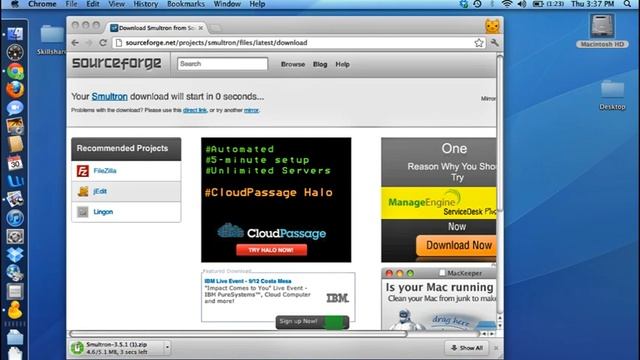The width and height of the screenshot is (640, 360).
Task: Click the cat profile icon in Chrome
Action: tap(492, 26)
